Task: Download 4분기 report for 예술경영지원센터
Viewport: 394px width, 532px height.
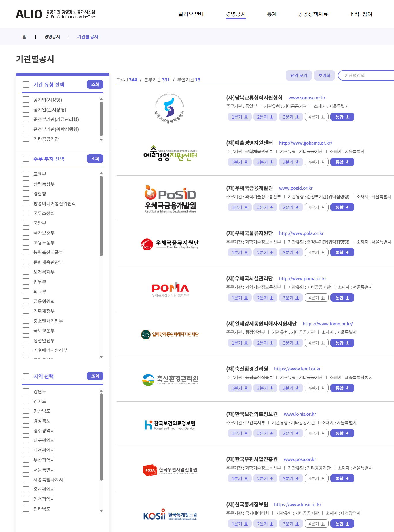Action: click(317, 162)
